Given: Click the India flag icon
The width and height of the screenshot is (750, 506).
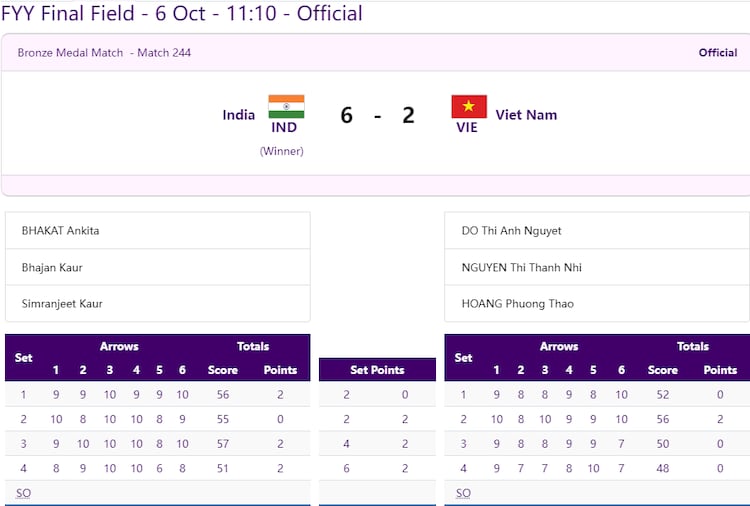Looking at the screenshot, I should point(286,106).
